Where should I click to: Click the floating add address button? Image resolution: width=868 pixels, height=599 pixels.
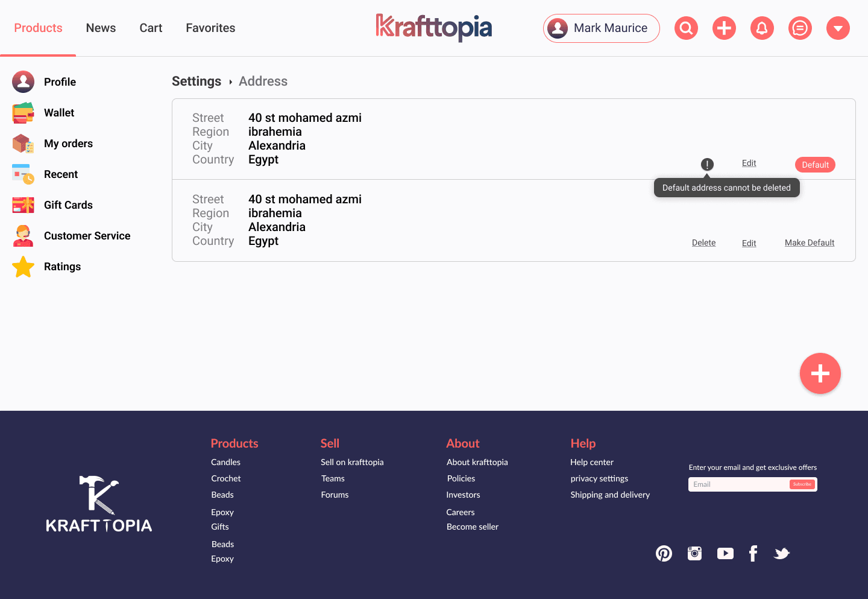click(820, 373)
